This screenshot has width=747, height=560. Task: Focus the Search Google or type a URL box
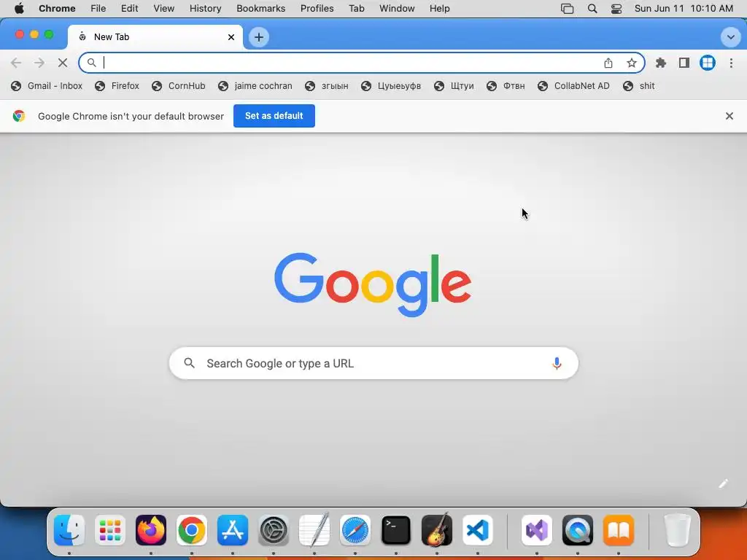373,363
